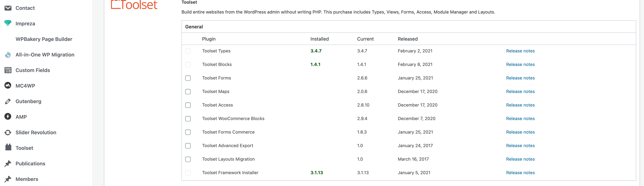Click the Toolset plugin icon in sidebar
The image size is (644, 186).
pyautogui.click(x=8, y=147)
